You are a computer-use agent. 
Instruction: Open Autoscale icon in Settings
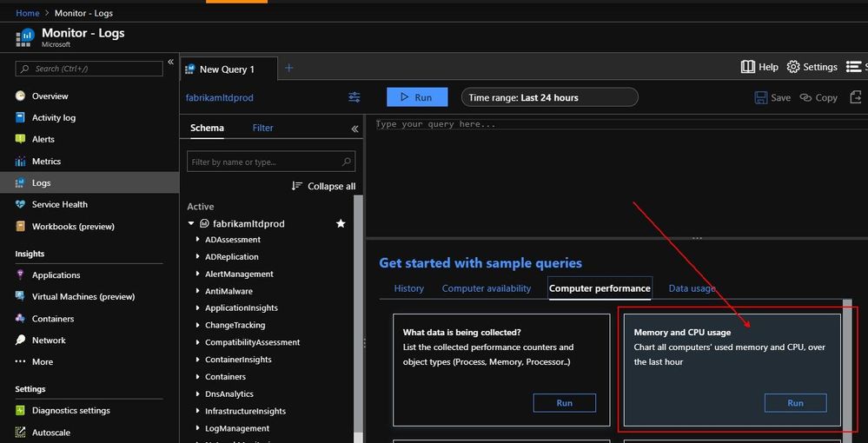[x=21, y=433]
